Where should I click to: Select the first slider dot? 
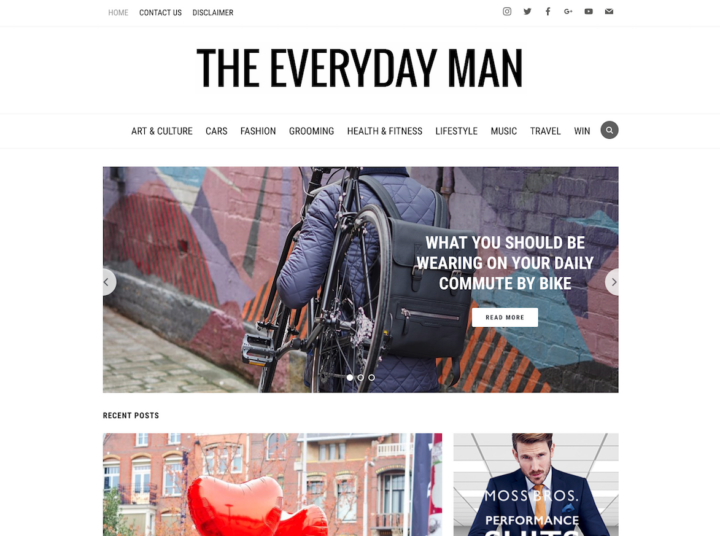[x=350, y=378]
